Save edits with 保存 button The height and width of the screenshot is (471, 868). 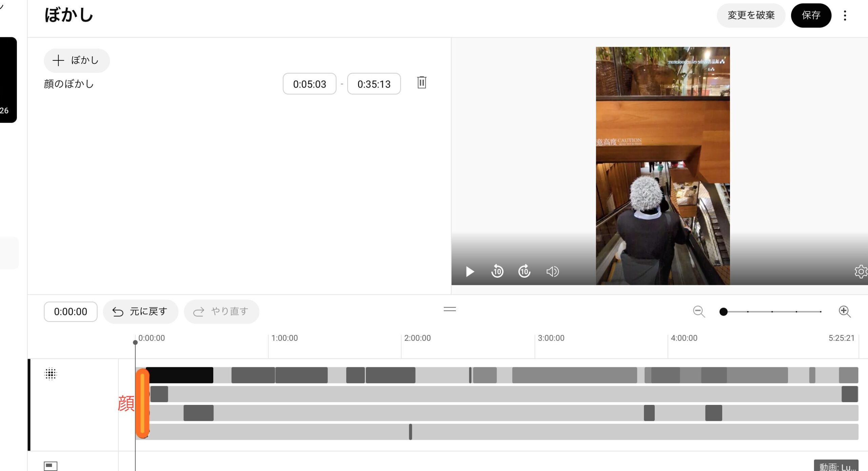(x=811, y=16)
